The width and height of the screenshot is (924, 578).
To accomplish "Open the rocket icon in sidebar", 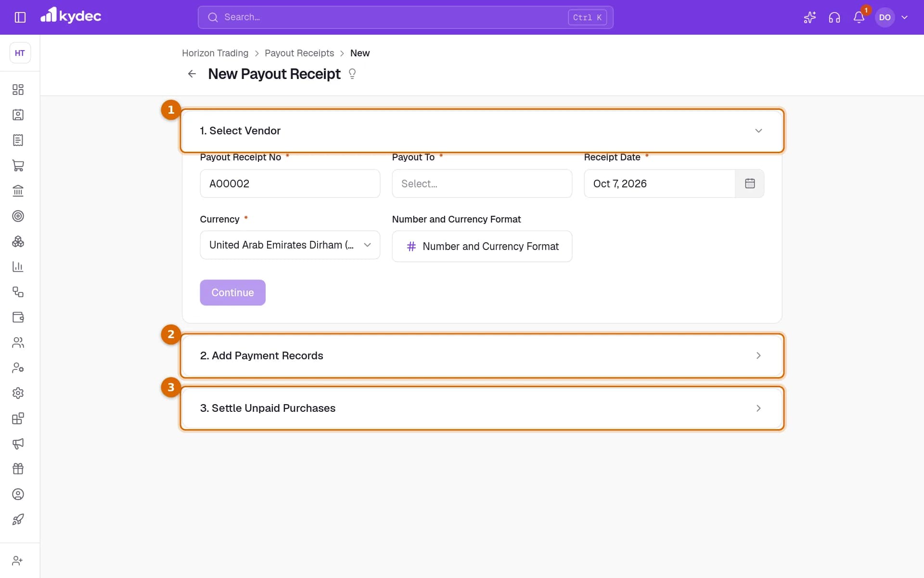I will coord(18,519).
